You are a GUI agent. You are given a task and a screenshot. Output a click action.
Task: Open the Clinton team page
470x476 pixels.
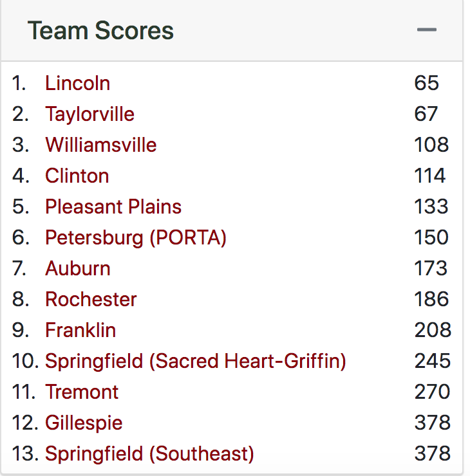click(x=77, y=176)
